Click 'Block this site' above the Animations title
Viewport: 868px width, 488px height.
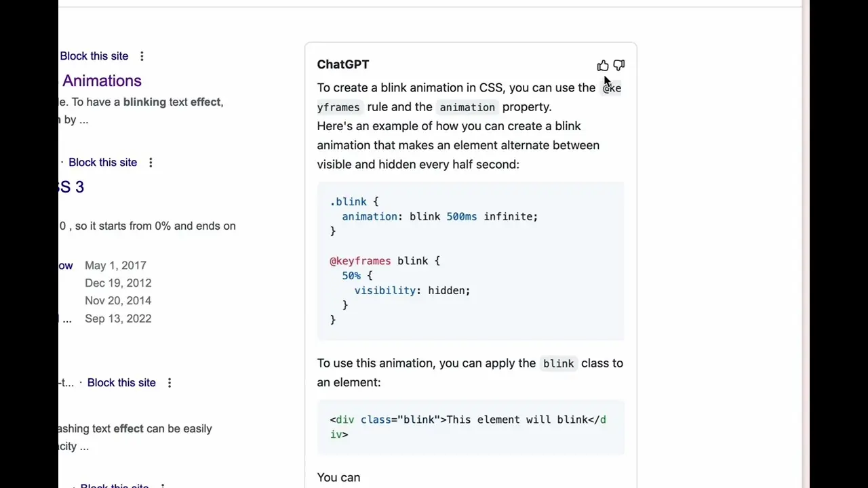pos(94,56)
